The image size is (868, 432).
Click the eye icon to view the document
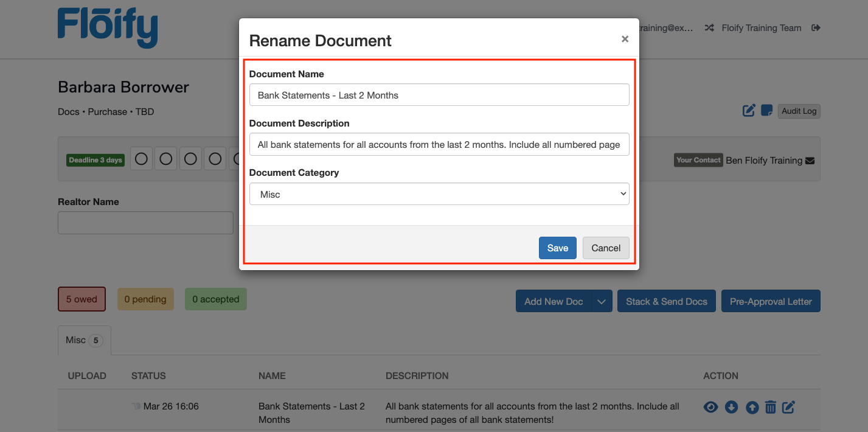(x=710, y=407)
